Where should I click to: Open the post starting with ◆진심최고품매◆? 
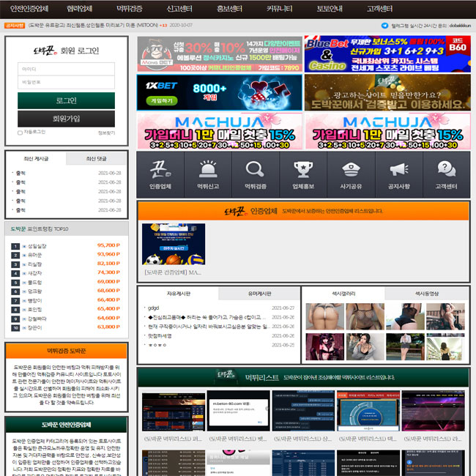[207, 317]
